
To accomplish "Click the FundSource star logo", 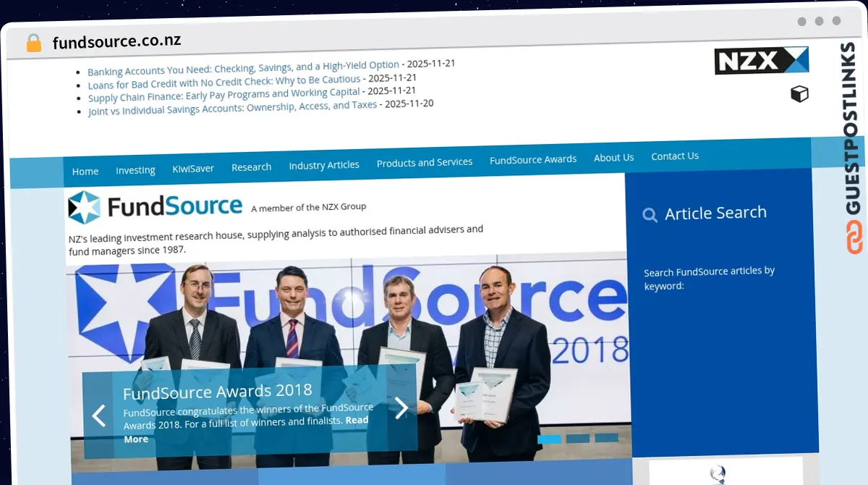I will coord(84,207).
